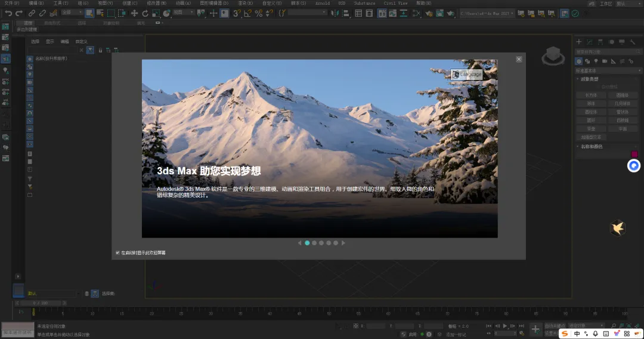Click the 自动关键点 auto key button

(x=555, y=326)
